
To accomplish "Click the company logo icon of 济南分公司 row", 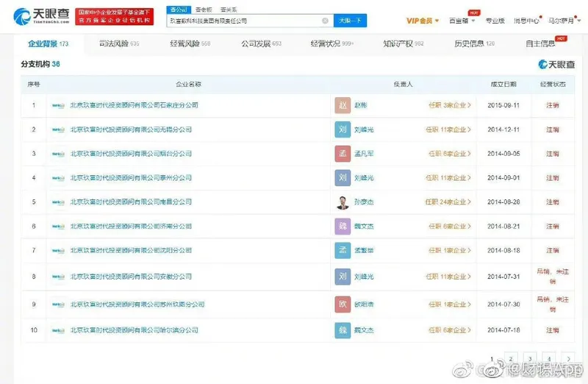I will [58, 227].
